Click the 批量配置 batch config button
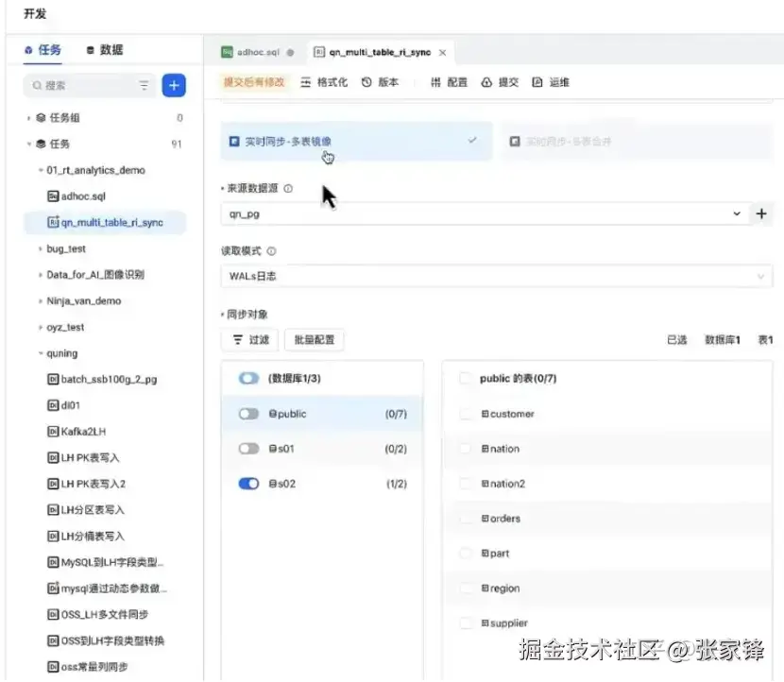This screenshot has height=682, width=784. 314,340
